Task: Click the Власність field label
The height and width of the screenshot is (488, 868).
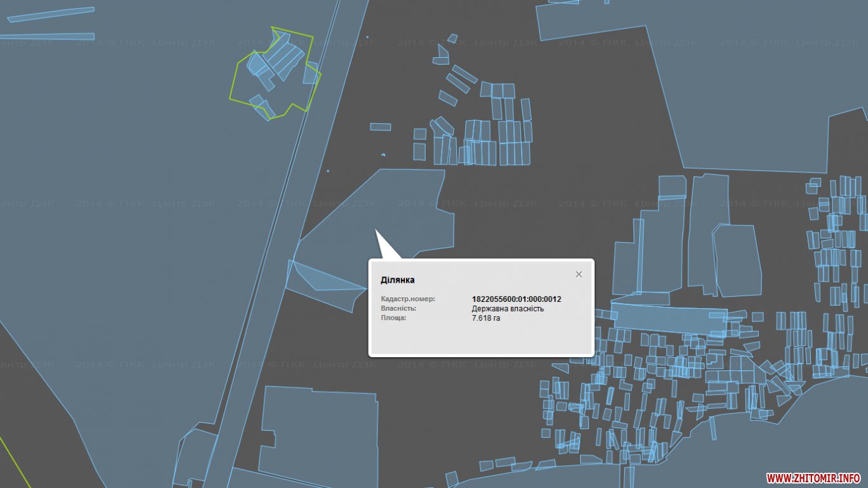Action: coord(398,308)
